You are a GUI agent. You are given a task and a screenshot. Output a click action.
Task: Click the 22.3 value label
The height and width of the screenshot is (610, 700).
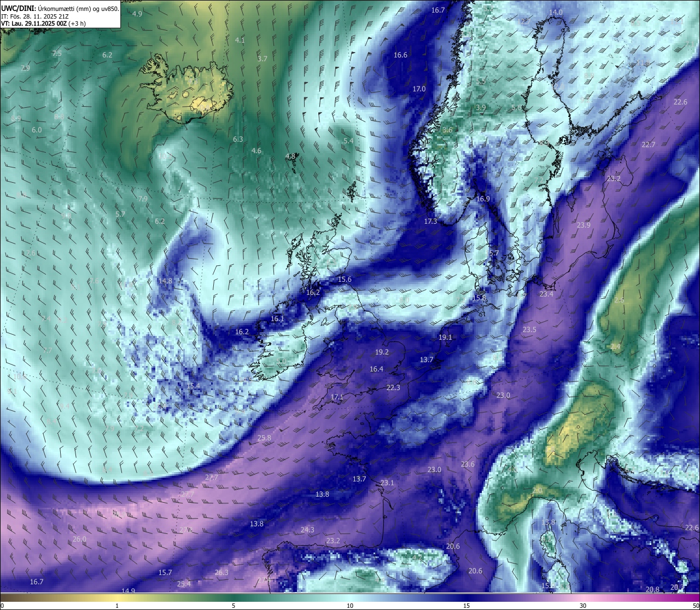click(x=393, y=387)
